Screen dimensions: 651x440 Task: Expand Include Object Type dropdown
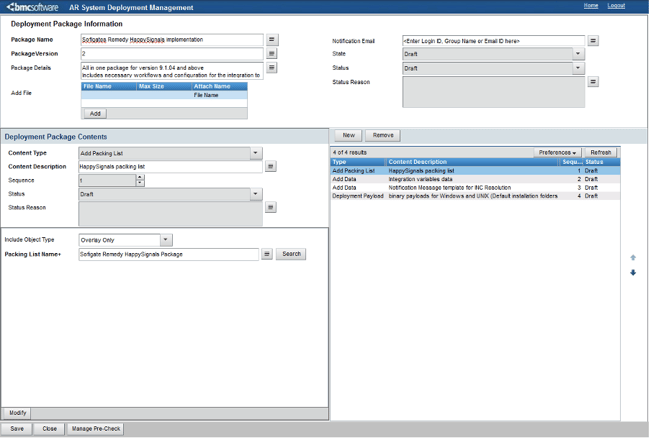click(x=166, y=240)
